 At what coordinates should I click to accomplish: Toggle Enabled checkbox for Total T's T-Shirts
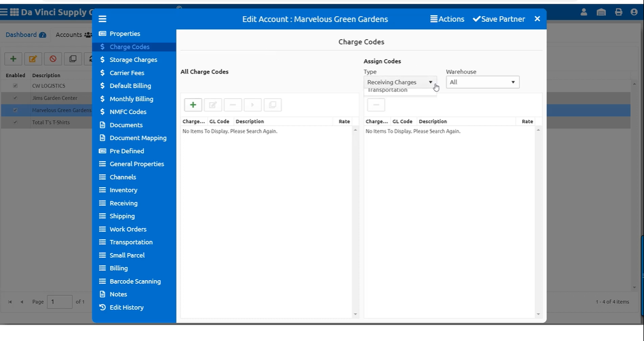tap(15, 123)
